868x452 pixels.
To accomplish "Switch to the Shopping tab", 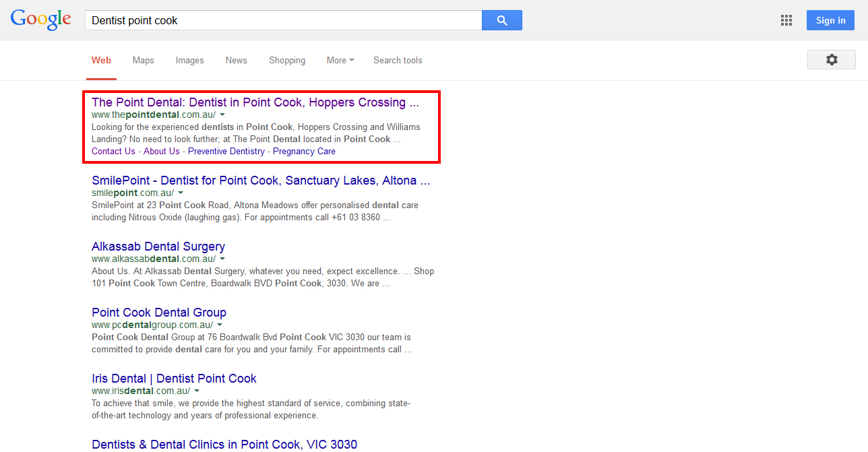I will [287, 60].
